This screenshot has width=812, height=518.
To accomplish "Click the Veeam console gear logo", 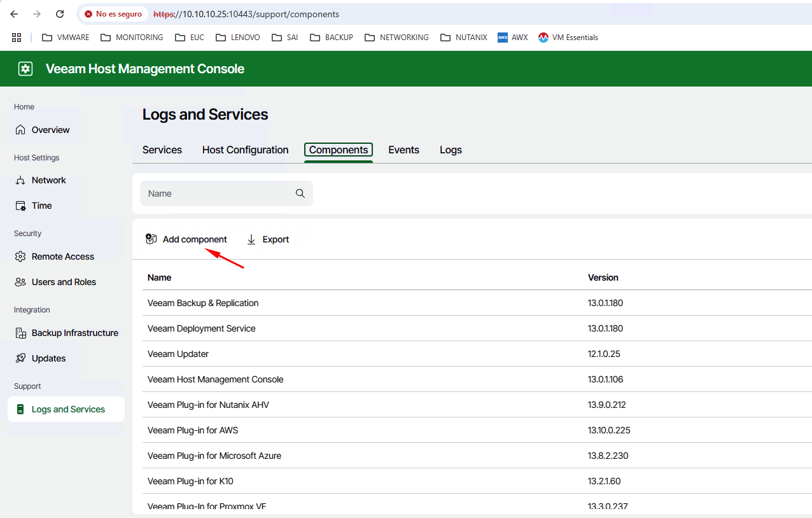I will coord(25,69).
